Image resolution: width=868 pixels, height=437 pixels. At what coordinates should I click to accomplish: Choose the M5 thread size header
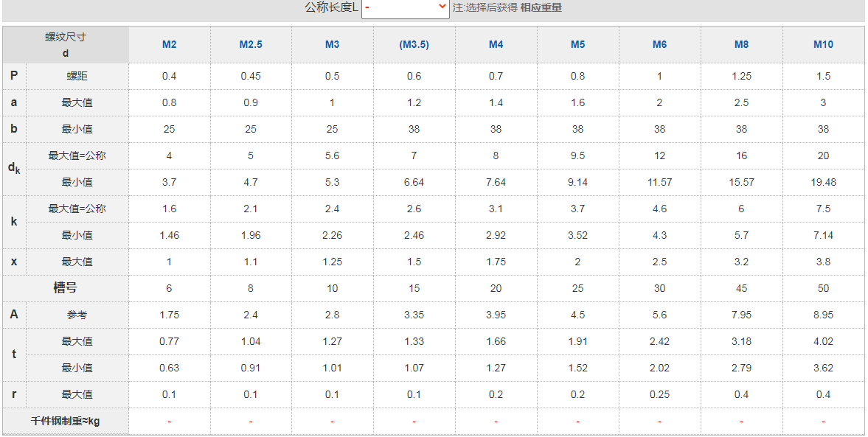577,44
